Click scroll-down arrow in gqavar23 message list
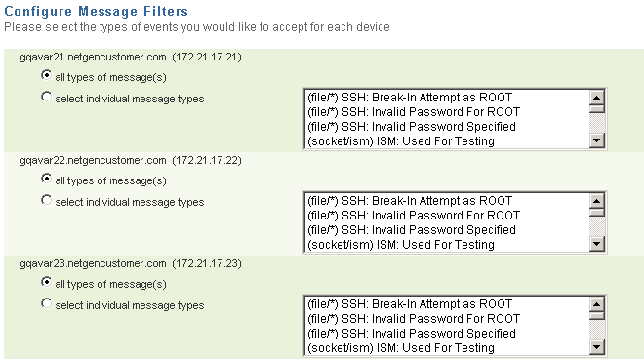This screenshot has width=644, height=359. pyautogui.click(x=596, y=347)
